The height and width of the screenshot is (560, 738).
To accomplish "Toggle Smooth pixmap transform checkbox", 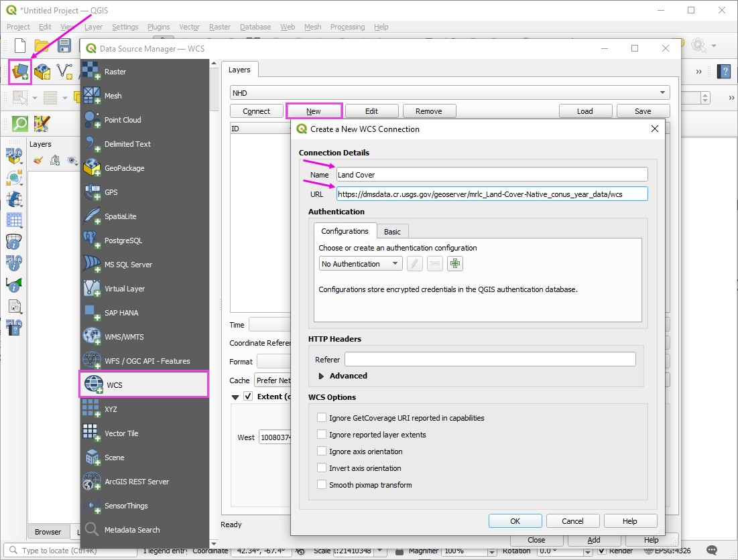I will coord(322,485).
